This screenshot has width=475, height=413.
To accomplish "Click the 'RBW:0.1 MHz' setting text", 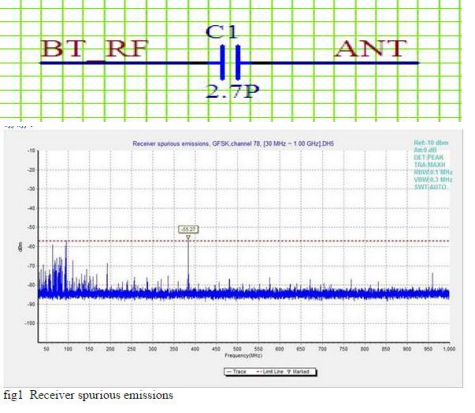I will 433,172.
